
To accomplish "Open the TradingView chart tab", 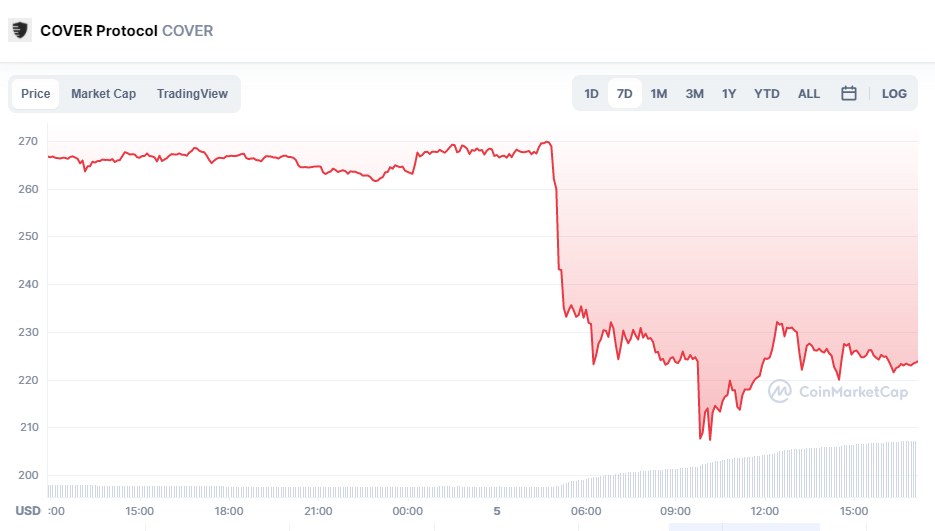I will pos(192,94).
